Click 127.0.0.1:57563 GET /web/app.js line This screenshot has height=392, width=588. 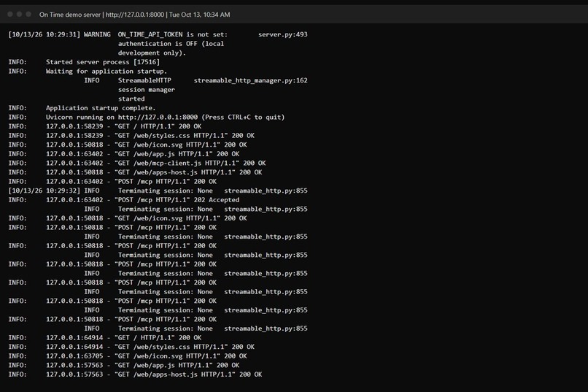tap(124, 366)
